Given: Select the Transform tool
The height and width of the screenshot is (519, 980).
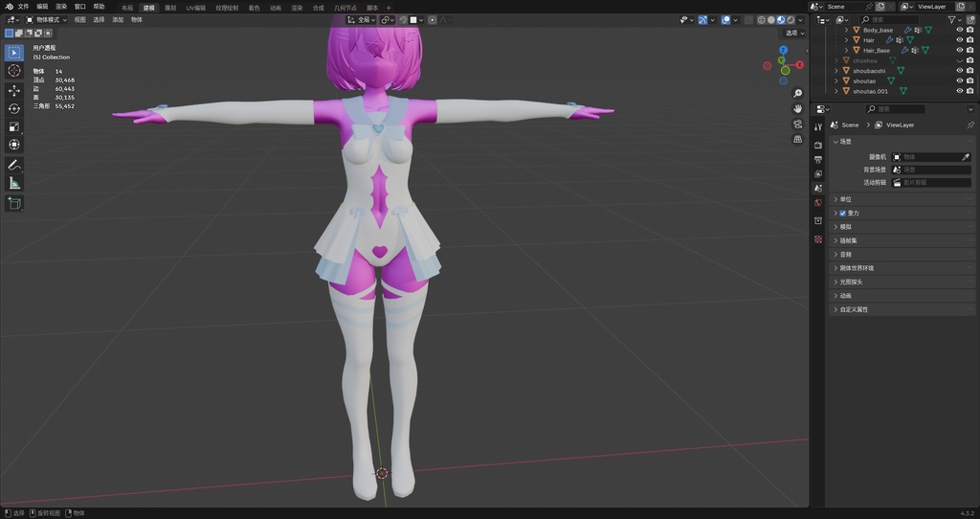Looking at the screenshot, I should [13, 145].
